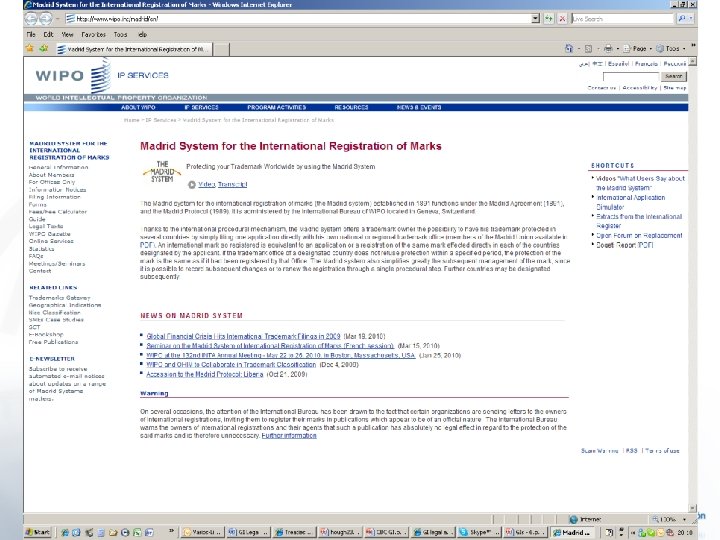This screenshot has height=540, width=720.
Task: Click Site map link at top right
Action: (675, 87)
